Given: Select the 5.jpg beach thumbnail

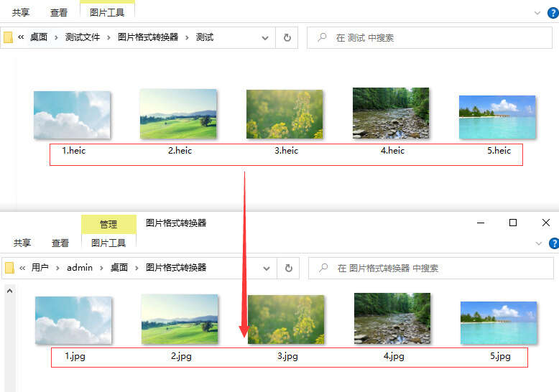Looking at the screenshot, I should tap(499, 323).
